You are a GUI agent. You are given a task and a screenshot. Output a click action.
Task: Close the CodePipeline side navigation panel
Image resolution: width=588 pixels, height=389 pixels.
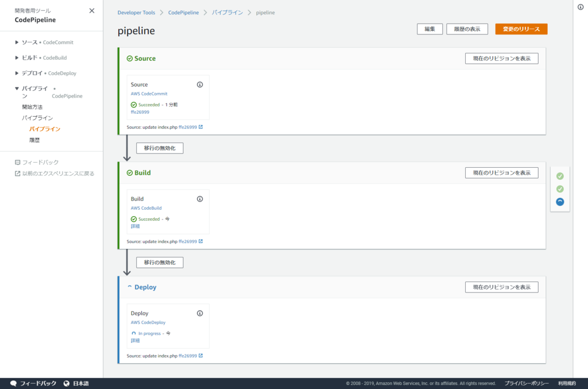tap(92, 11)
